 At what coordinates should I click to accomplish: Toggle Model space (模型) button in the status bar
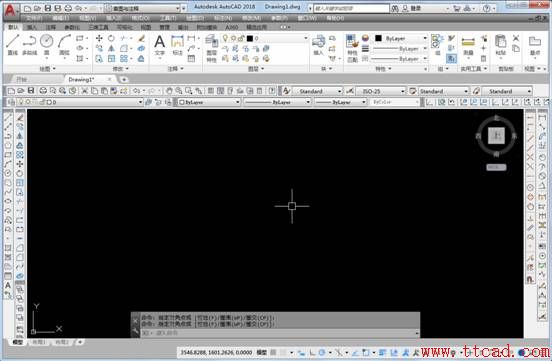262,352
